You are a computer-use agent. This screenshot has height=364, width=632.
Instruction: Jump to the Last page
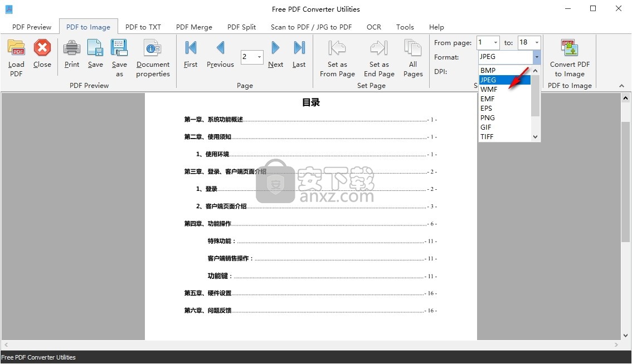(x=299, y=47)
